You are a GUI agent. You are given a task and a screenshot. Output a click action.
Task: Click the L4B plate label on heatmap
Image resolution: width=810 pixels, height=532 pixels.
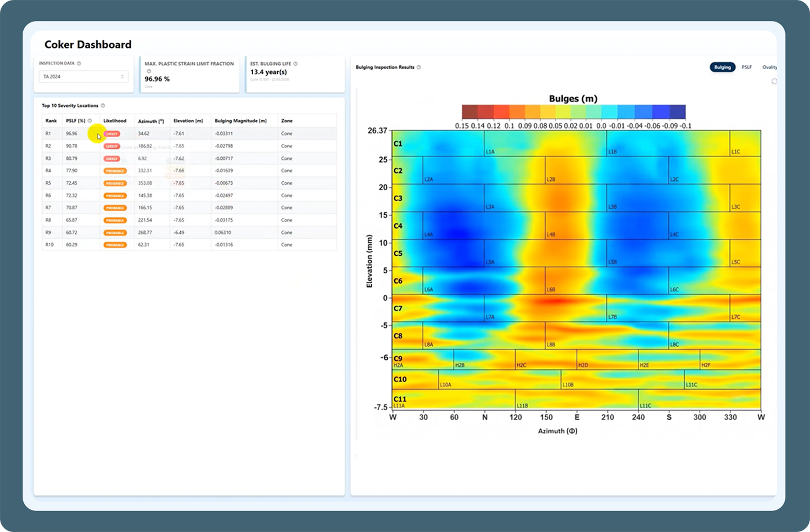click(x=551, y=234)
